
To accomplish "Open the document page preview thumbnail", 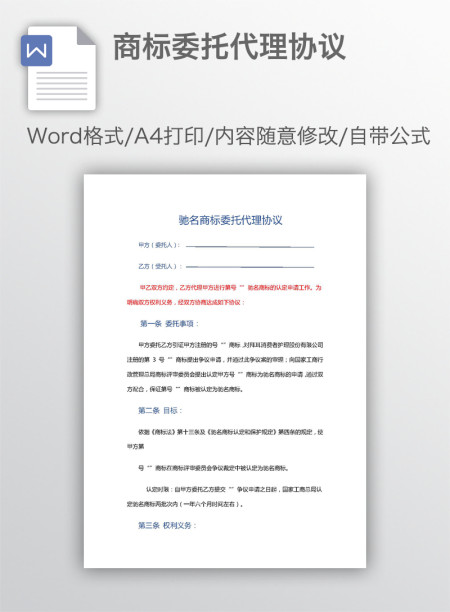I will 225,371.
